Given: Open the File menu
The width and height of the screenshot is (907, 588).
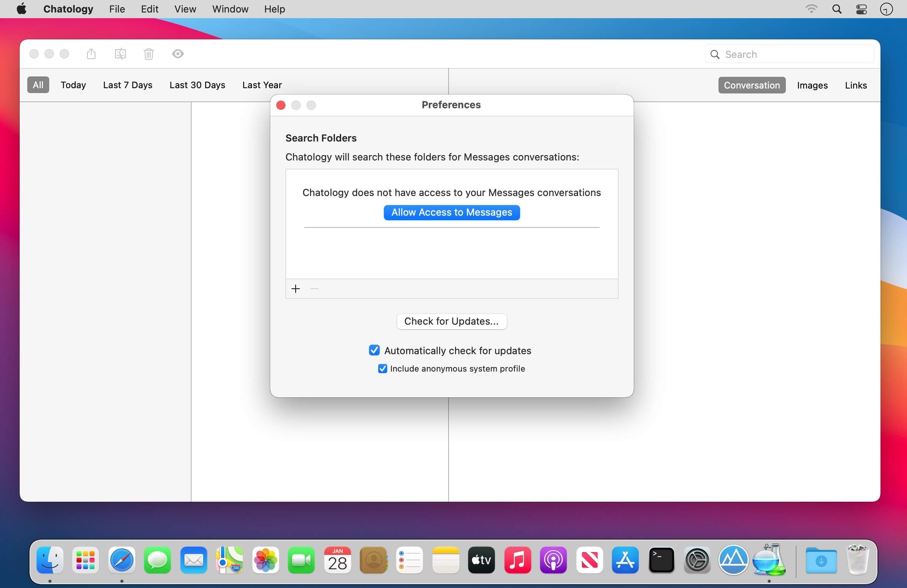Looking at the screenshot, I should 117,9.
